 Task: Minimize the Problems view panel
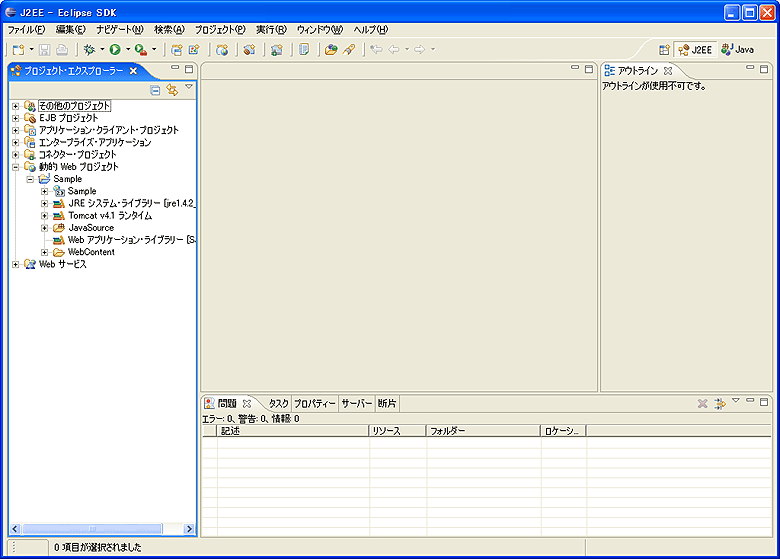(x=750, y=400)
